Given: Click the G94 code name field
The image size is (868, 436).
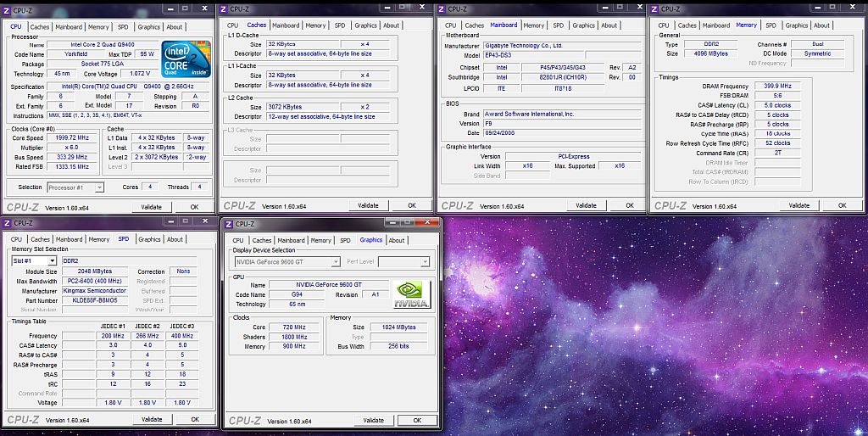Looking at the screenshot, I should (297, 294).
